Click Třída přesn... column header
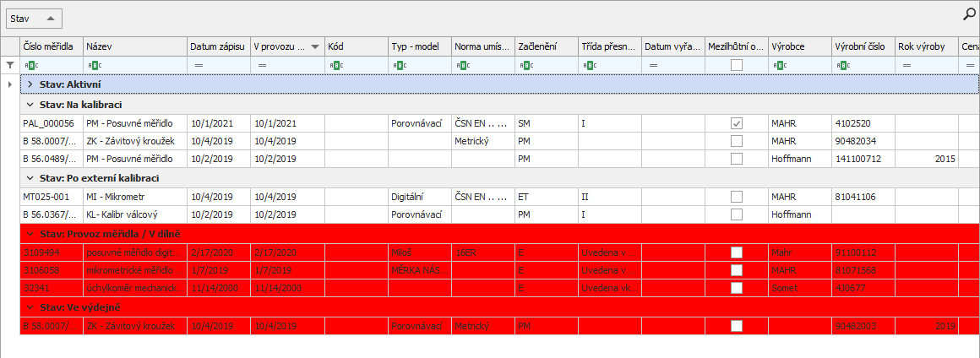The image size is (980, 358). tap(610, 46)
